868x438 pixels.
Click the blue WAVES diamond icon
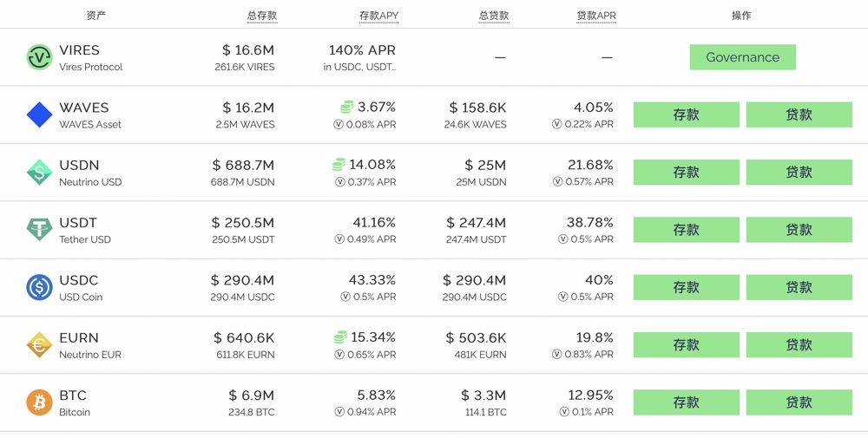[40, 115]
